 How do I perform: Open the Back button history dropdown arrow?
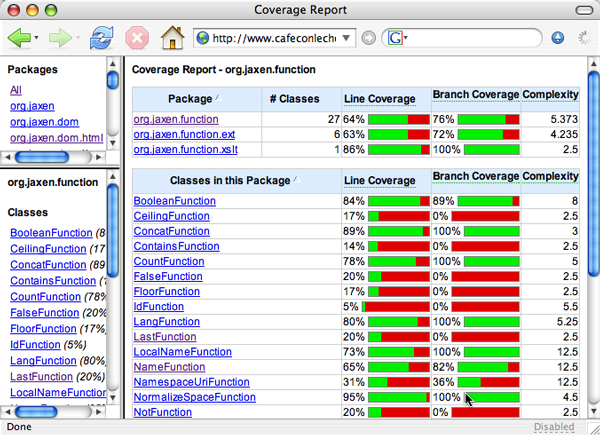click(37, 38)
